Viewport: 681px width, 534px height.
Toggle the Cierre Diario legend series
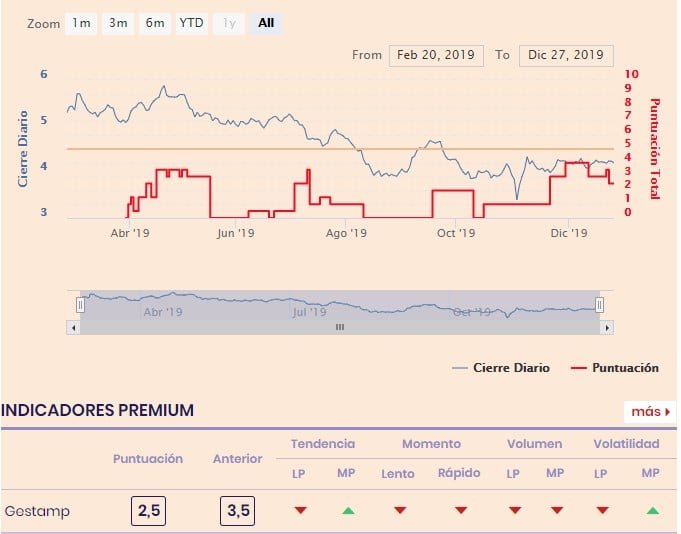(x=501, y=368)
